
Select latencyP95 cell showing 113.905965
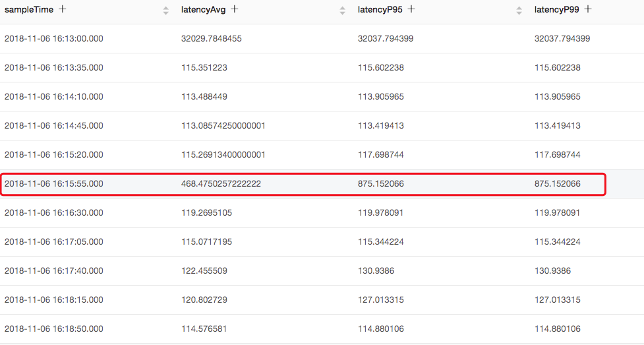[381, 96]
